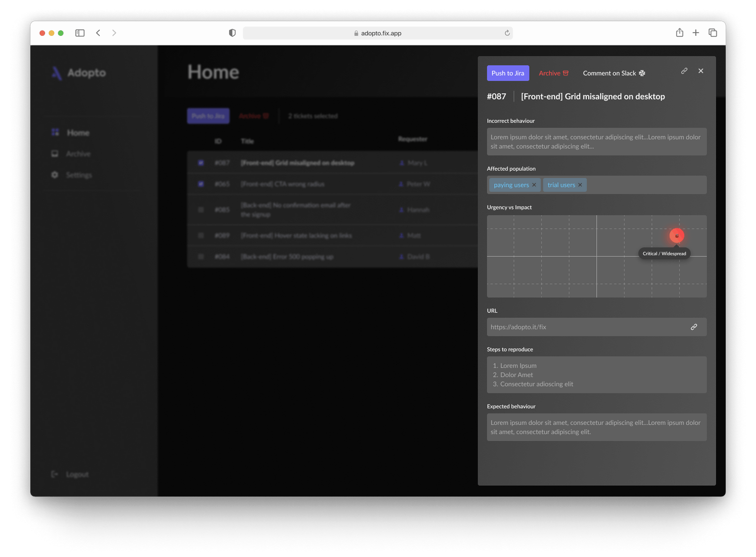Screen dimensions: 756x557
Task: Open a new tab with the plus icon
Action: [696, 33]
